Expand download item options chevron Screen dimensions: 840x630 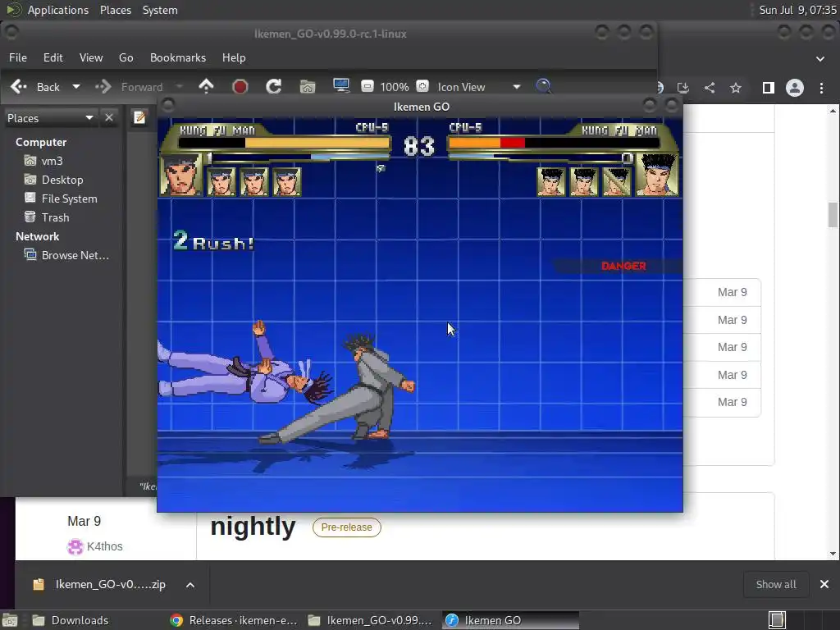190,585
